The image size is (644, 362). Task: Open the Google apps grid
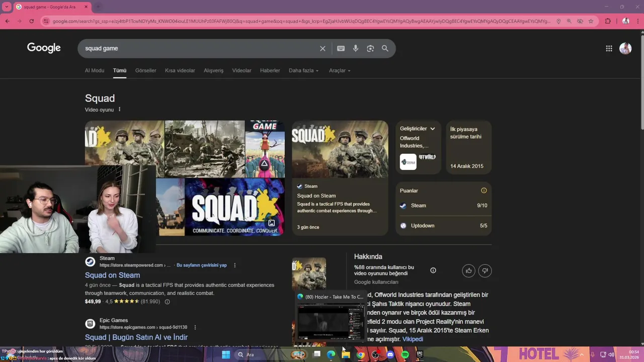pos(609,48)
